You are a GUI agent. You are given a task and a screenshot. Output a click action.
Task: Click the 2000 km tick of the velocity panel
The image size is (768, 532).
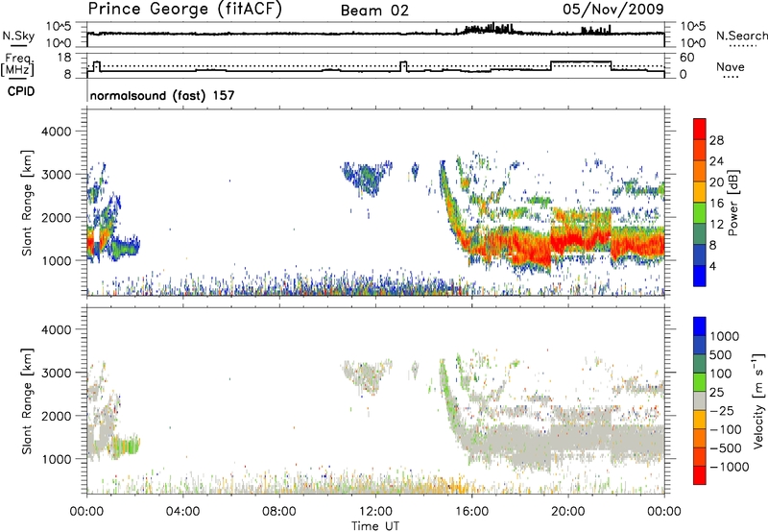[56, 416]
